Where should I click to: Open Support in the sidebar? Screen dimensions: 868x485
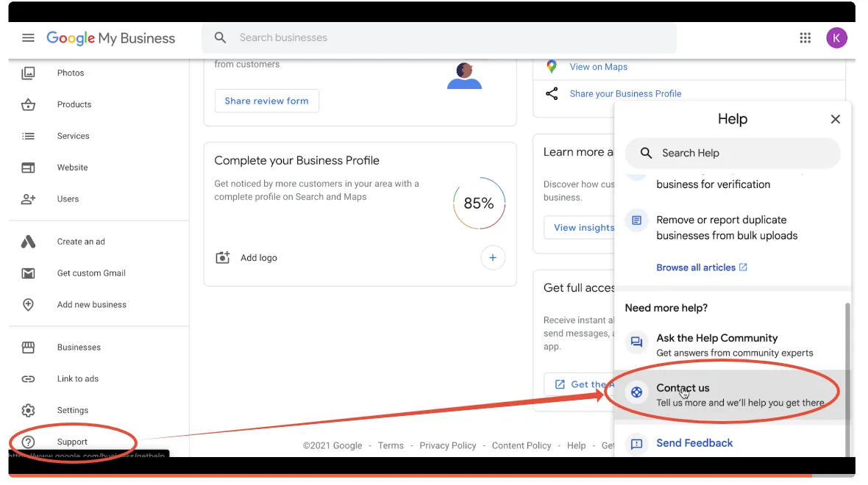72,442
